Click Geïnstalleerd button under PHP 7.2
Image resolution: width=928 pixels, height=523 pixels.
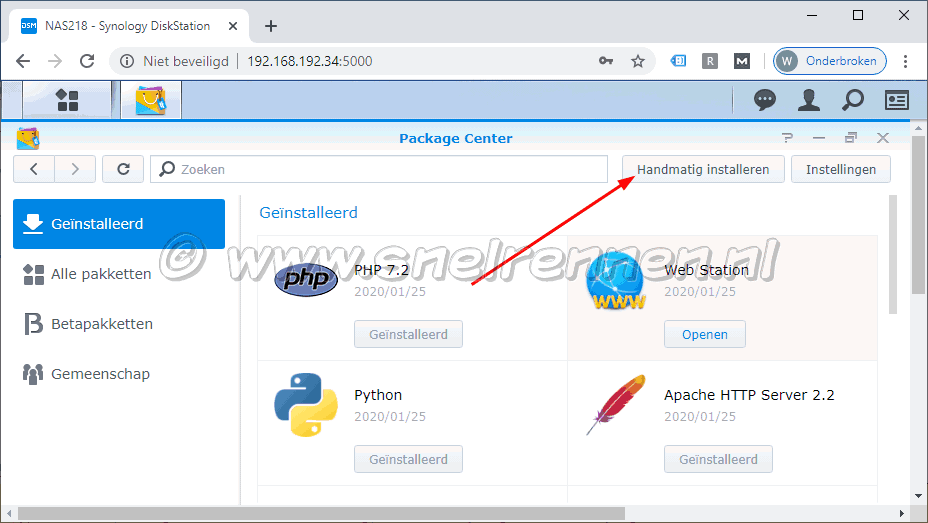click(x=408, y=334)
